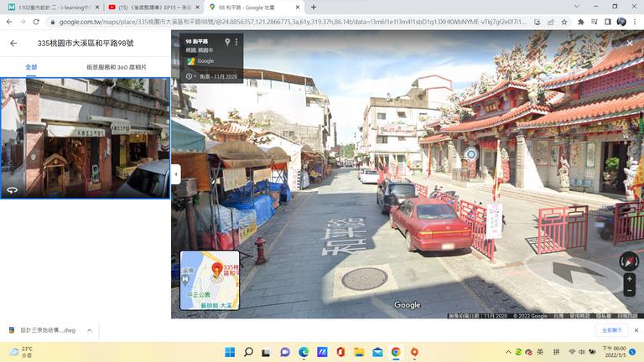Click the blue circular place marker
644x362 pixels.
[471, 154]
